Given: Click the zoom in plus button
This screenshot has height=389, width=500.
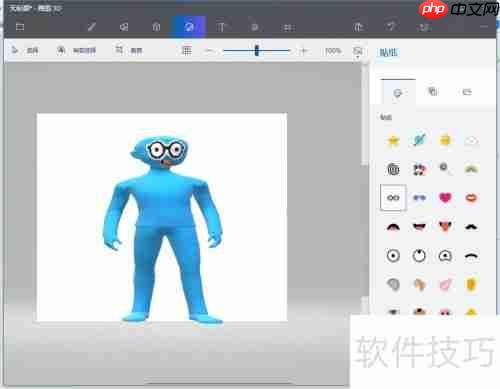Looking at the screenshot, I should pyautogui.click(x=303, y=51).
